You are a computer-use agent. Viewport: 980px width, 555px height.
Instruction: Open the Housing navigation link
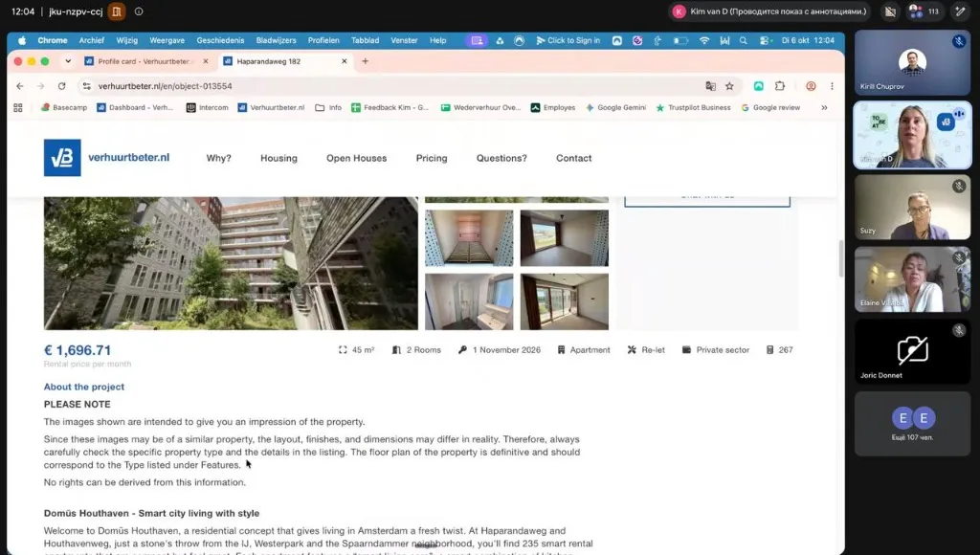click(278, 158)
